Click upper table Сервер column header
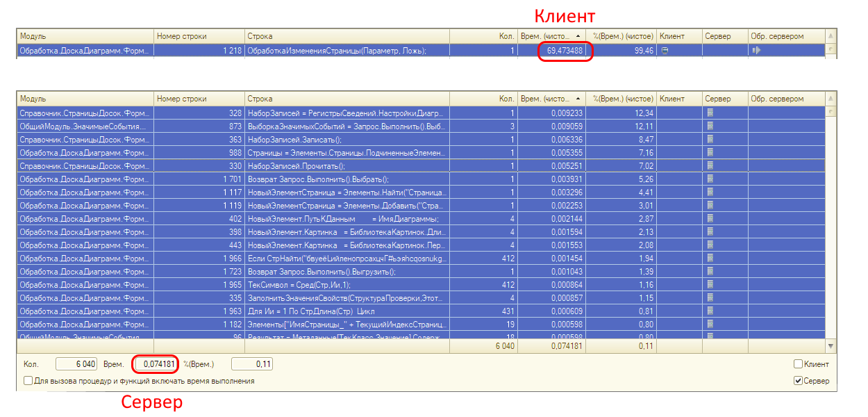This screenshot has width=868, height=417. point(725,35)
